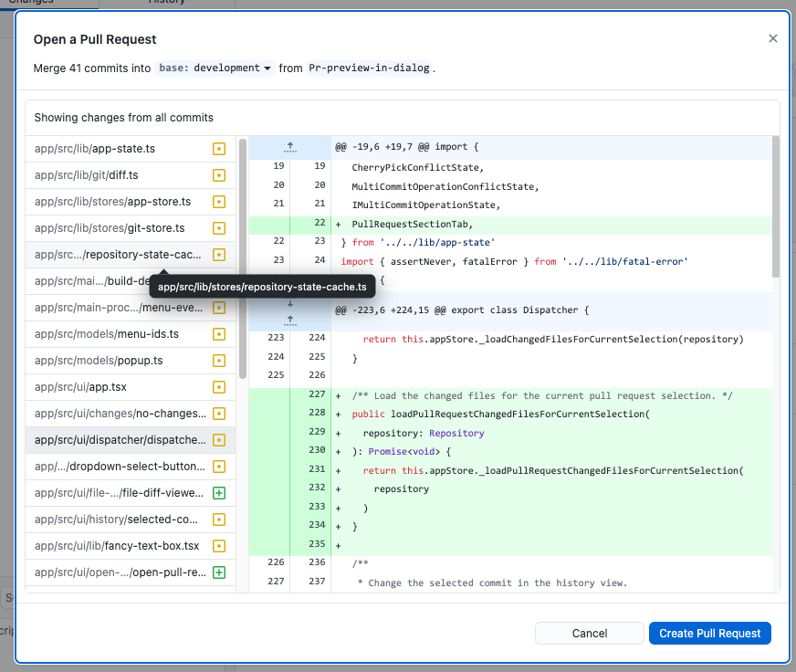Select app/src/lib/app-state.ts in file list
Screen dimensions: 796x672
[131, 149]
